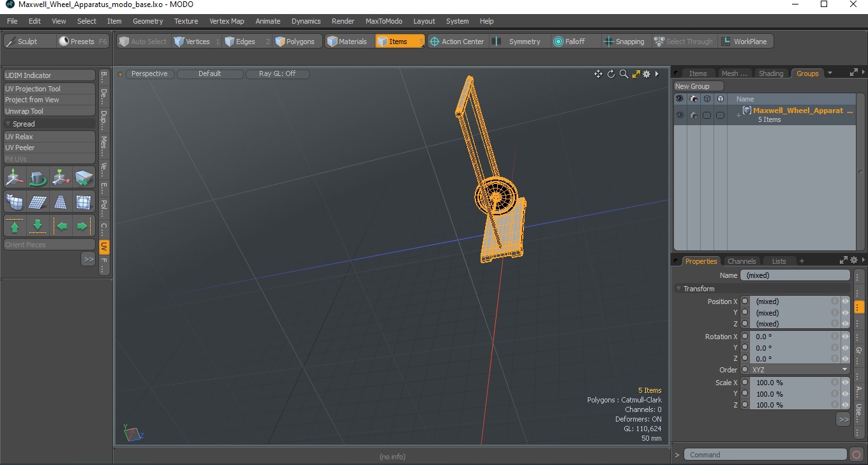Open the Geometry menu
868x465 pixels.
148,21
